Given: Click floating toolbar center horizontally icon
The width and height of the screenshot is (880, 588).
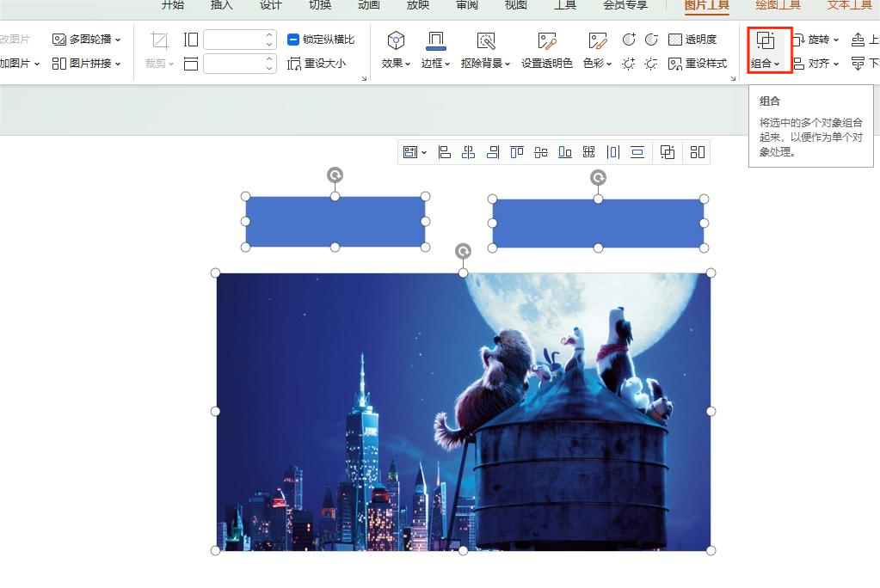Looking at the screenshot, I should click(468, 152).
